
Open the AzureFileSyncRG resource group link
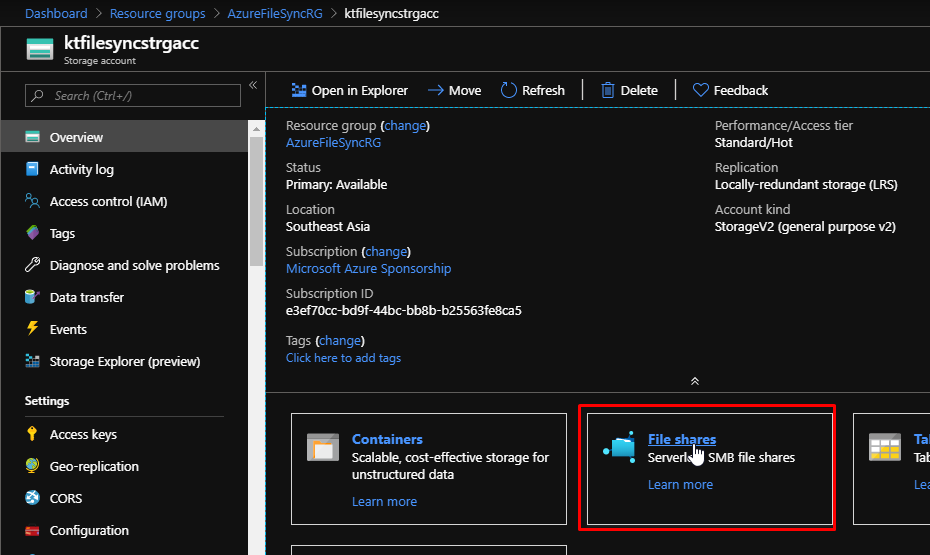(x=333, y=142)
